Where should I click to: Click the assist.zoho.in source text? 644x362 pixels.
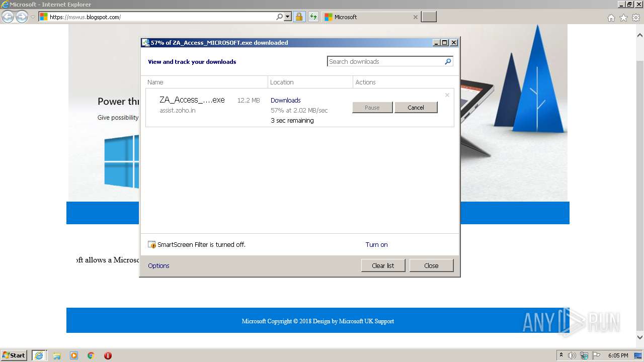[x=178, y=111]
